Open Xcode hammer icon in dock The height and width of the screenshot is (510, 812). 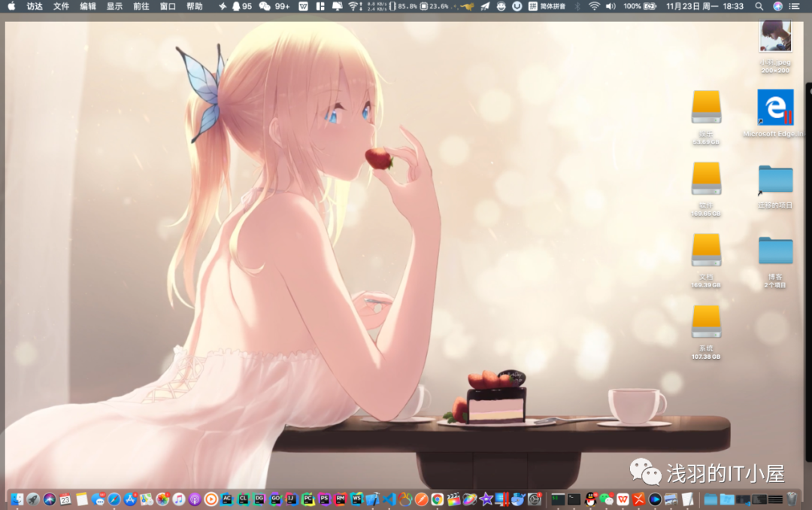point(372,499)
